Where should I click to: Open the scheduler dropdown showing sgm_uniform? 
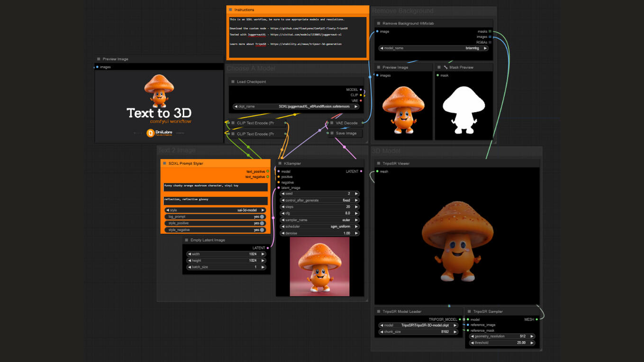click(320, 226)
